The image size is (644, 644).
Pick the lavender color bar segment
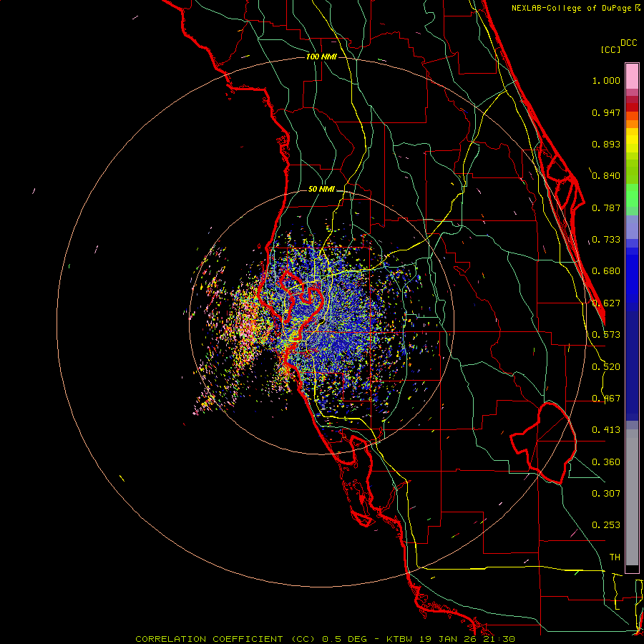coord(632,227)
